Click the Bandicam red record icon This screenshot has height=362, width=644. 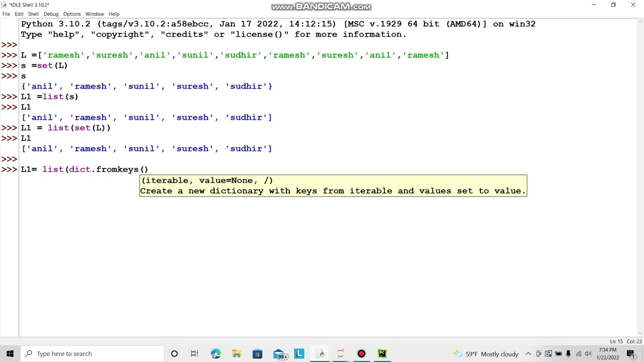click(x=361, y=353)
